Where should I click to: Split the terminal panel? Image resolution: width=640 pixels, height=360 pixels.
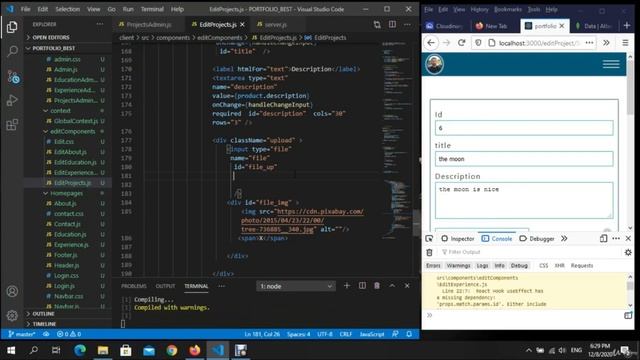click(362, 286)
